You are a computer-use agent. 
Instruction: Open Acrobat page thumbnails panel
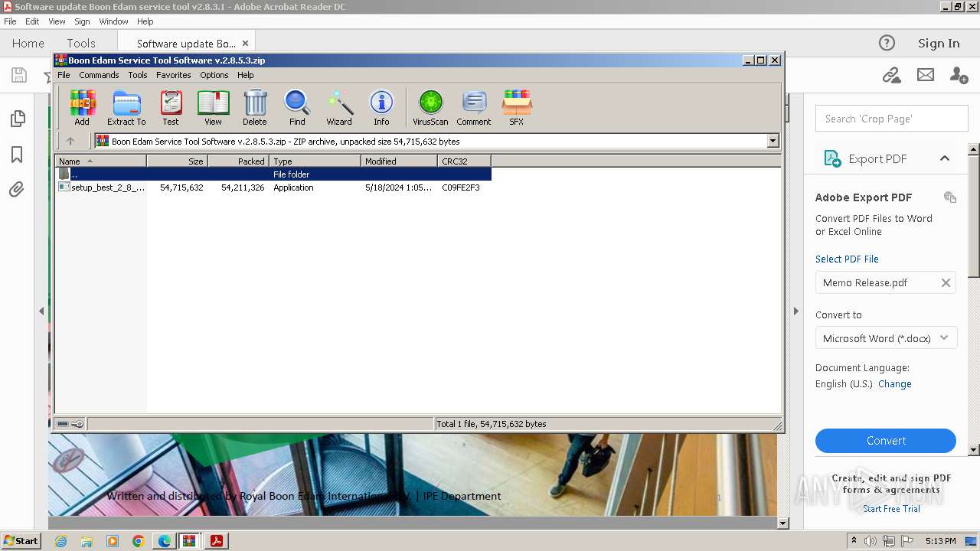(17, 119)
